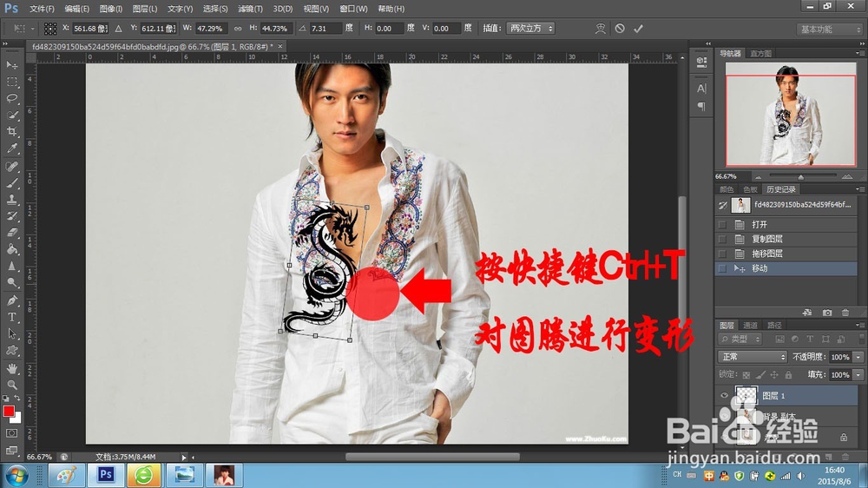Expand the status bar info arrow

point(184,457)
